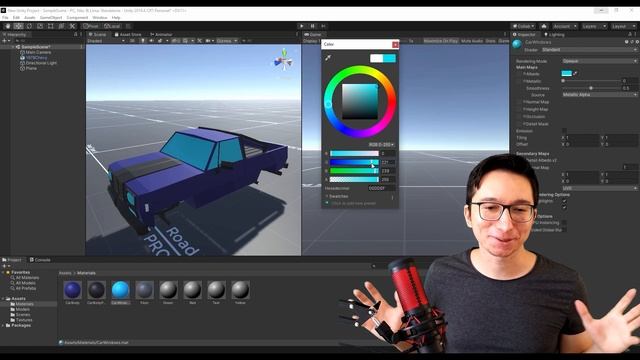Select the Rotate tool in the toolbar
Image resolution: width=640 pixels, height=360 pixels.
(x=29, y=26)
